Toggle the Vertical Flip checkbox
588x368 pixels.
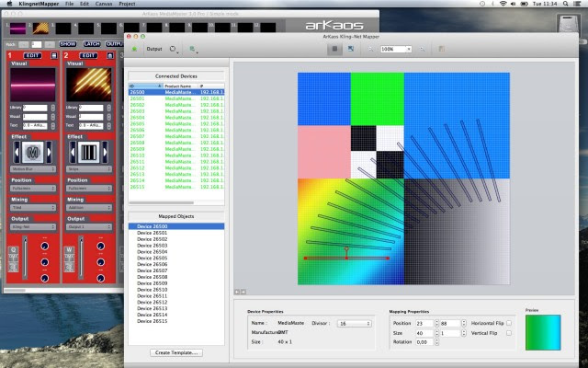(x=509, y=333)
